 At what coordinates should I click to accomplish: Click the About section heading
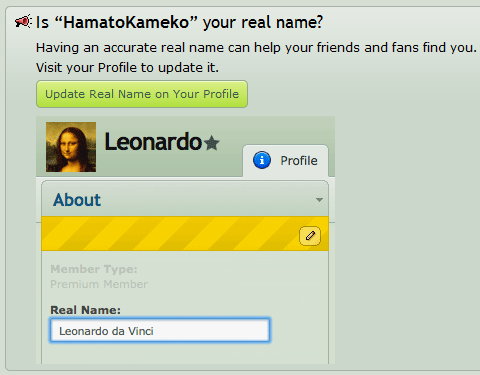pos(77,200)
